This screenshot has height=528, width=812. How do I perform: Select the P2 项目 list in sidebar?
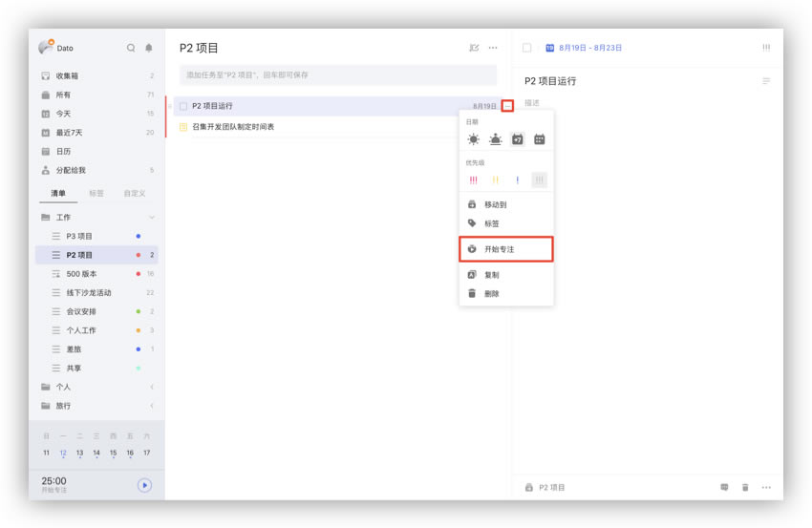[96, 255]
